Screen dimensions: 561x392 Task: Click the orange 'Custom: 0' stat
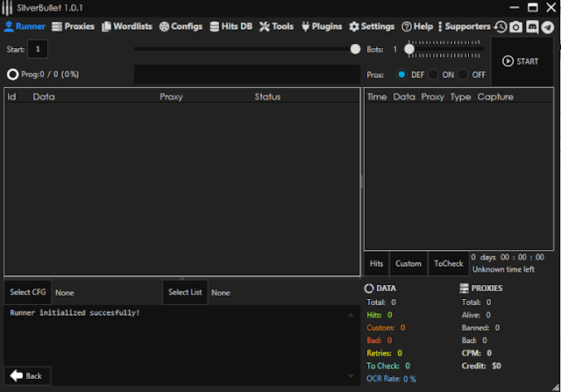[386, 328]
